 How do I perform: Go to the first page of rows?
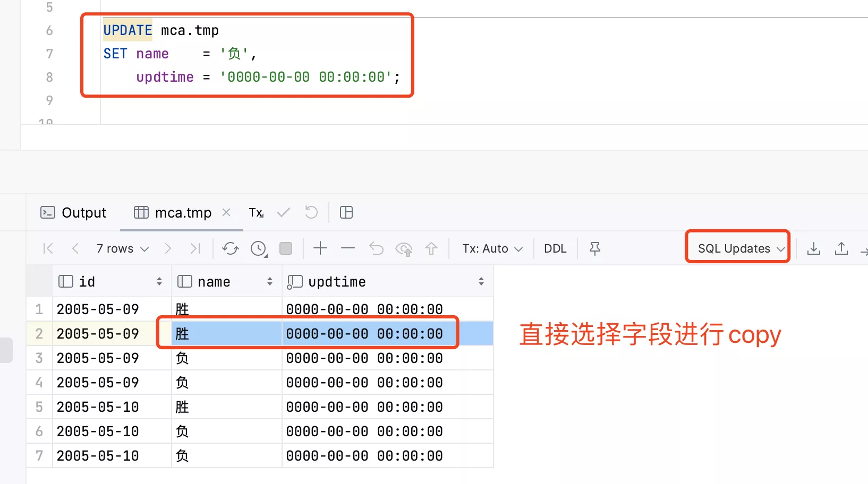(x=48, y=248)
